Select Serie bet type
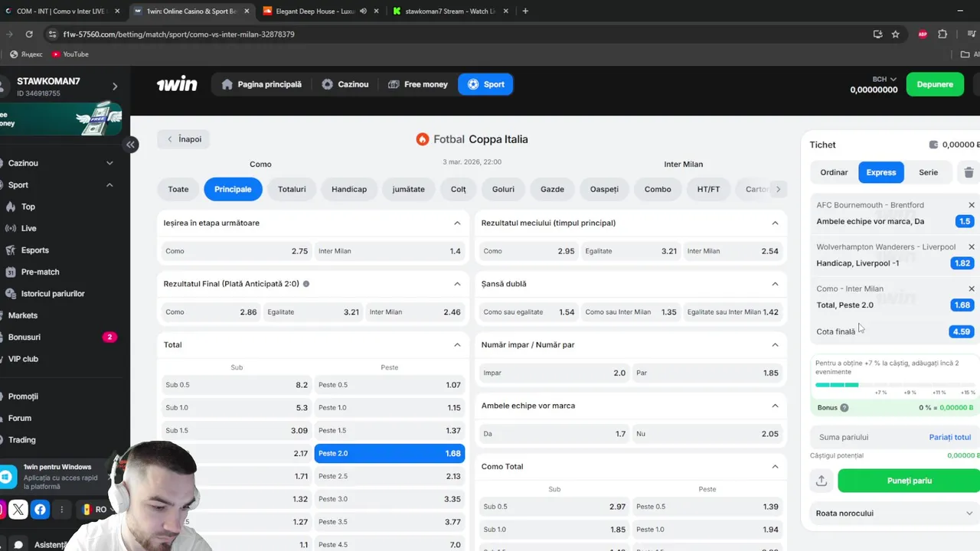Screen dimensions: 980x551 [929, 172]
